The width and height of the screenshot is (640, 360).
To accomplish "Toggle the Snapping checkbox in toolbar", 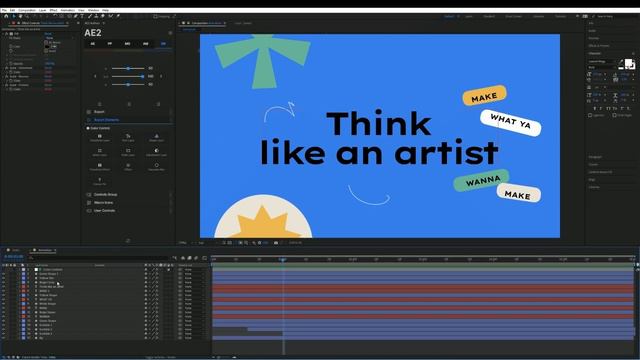I will pyautogui.click(x=155, y=16).
